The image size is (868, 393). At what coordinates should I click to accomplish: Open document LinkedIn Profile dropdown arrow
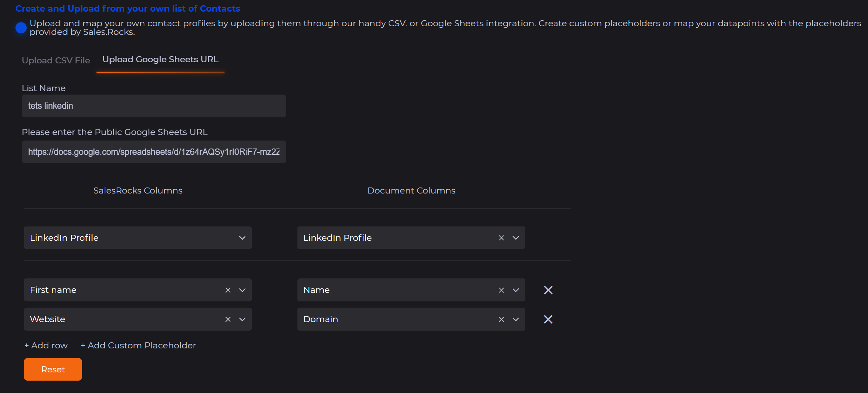pyautogui.click(x=516, y=238)
